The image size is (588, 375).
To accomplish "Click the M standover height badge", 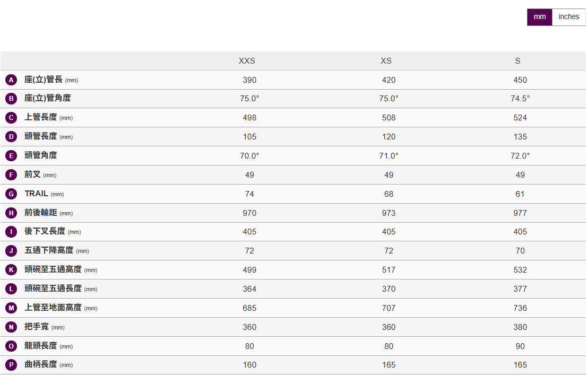I will [11, 308].
